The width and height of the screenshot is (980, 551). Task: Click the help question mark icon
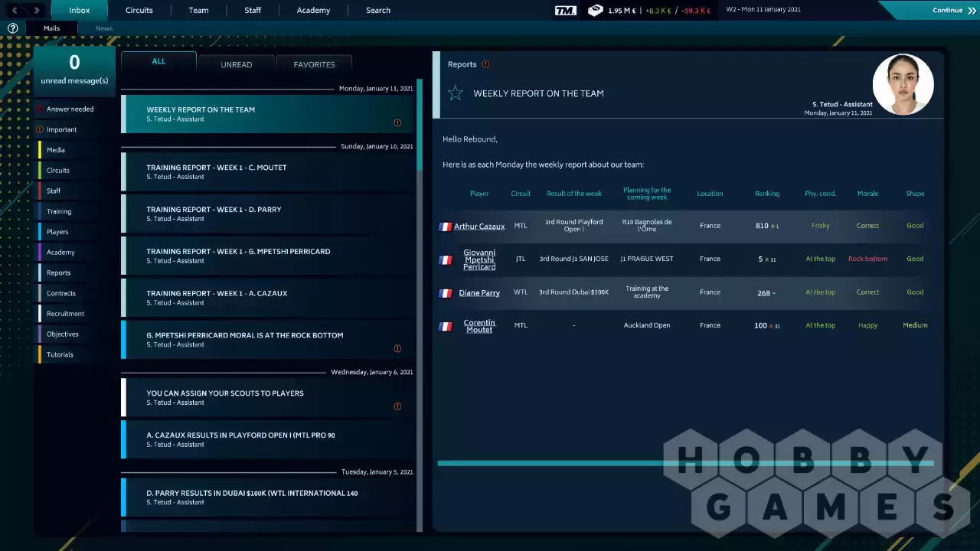coord(12,28)
